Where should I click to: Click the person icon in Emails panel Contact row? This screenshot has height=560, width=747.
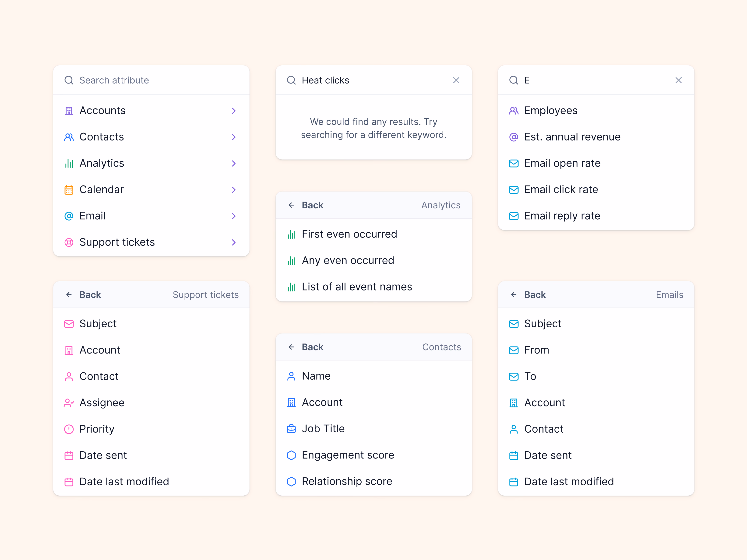[514, 429]
